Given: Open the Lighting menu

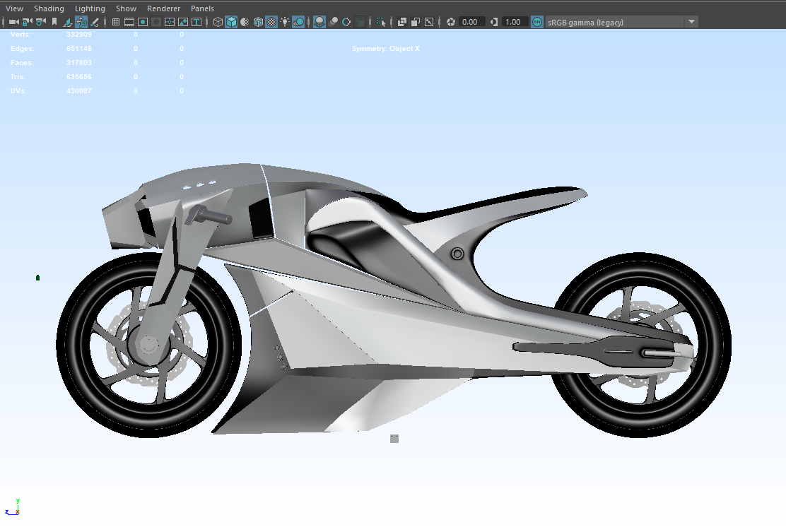Looking at the screenshot, I should pyautogui.click(x=90, y=8).
